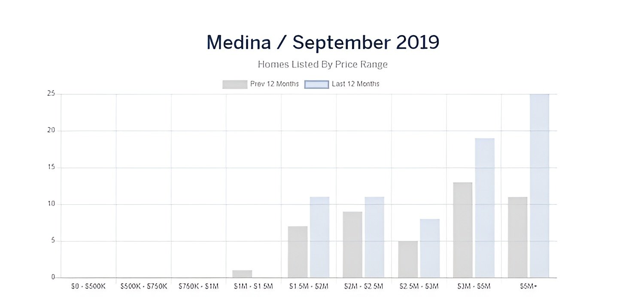This screenshot has width=644, height=297.
Task: Click the blue Last 12 Months legend swatch
Action: click(316, 84)
